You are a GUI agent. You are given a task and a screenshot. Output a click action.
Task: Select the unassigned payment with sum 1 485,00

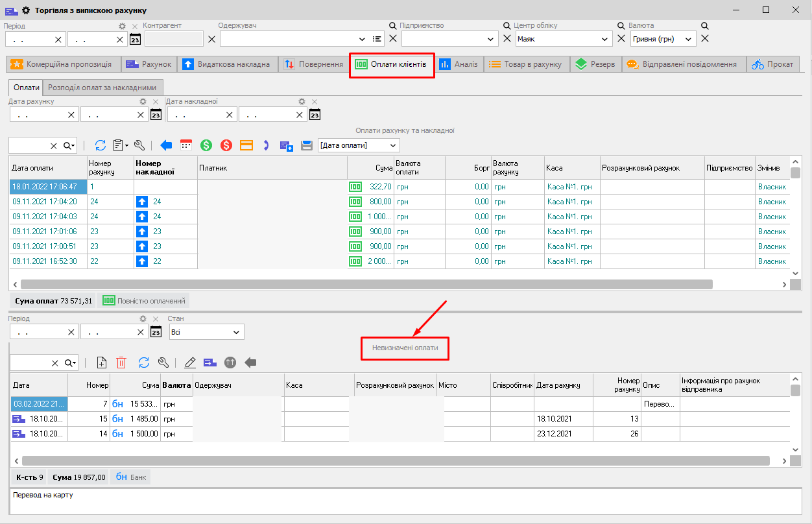pos(399,419)
